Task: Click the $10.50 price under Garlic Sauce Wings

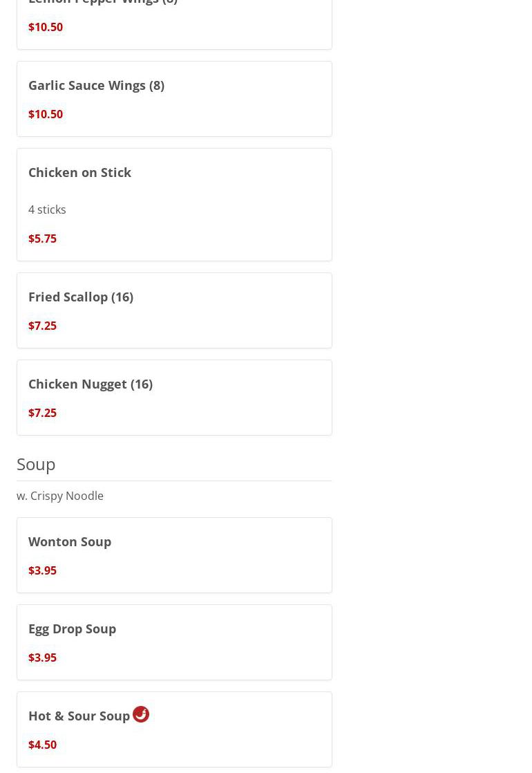Action: (46, 114)
